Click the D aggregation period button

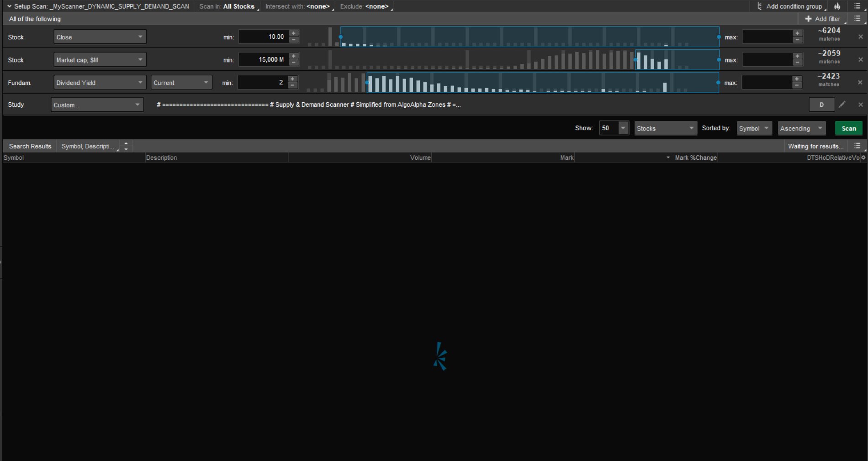point(821,105)
